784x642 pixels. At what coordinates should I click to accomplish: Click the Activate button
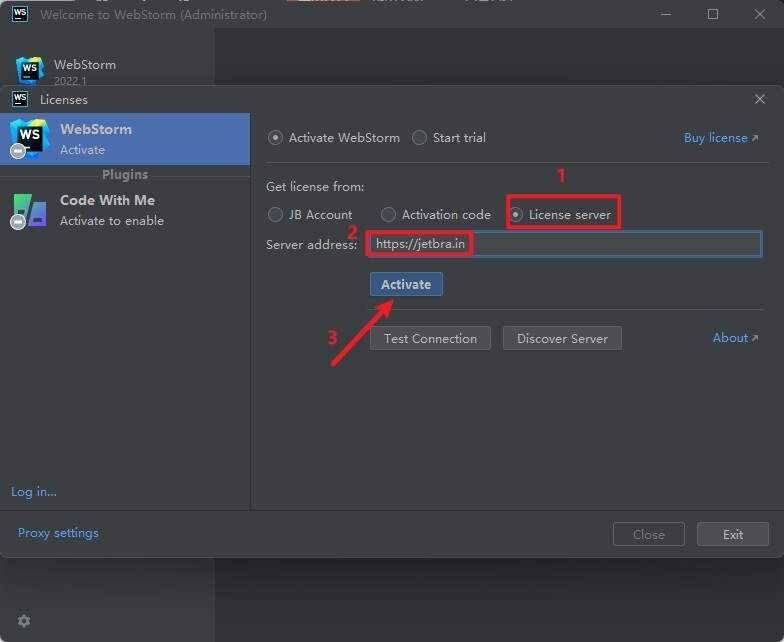click(x=406, y=284)
